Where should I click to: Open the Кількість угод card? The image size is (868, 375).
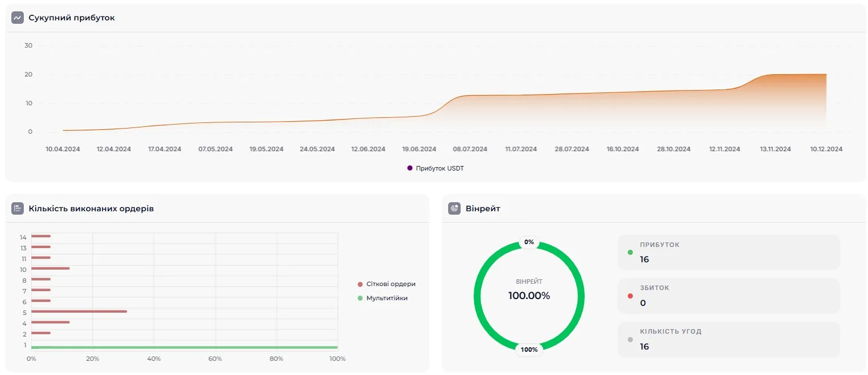coord(728,339)
